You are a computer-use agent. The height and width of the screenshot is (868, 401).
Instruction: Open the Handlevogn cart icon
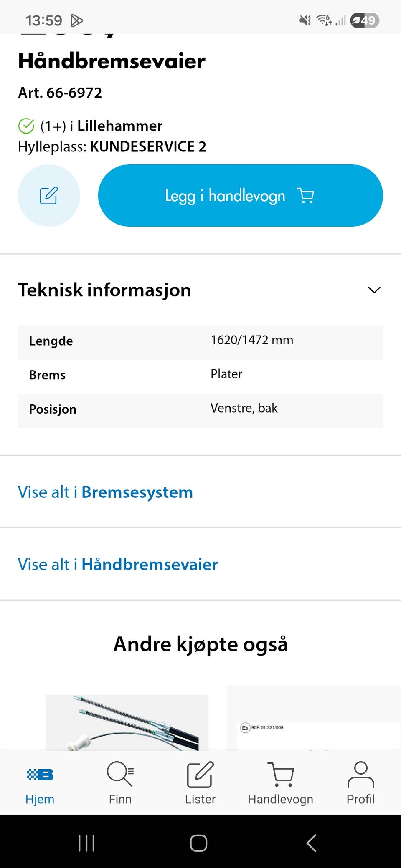pyautogui.click(x=281, y=775)
